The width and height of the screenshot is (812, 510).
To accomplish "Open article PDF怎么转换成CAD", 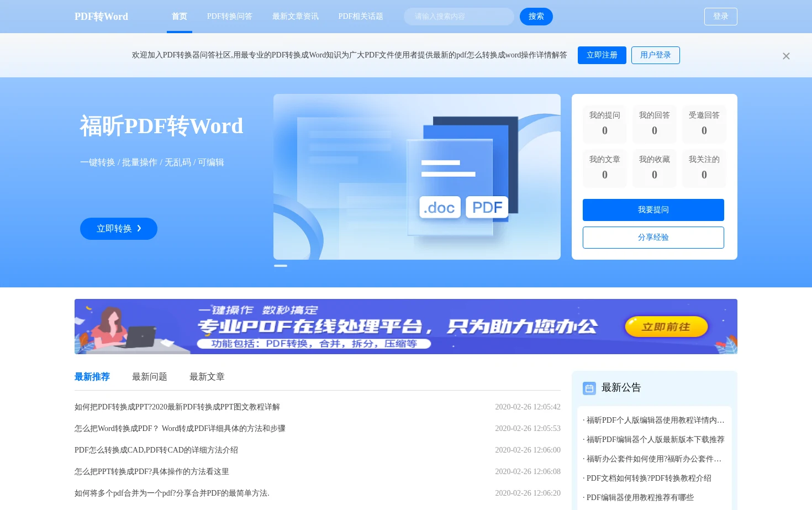I will [156, 450].
